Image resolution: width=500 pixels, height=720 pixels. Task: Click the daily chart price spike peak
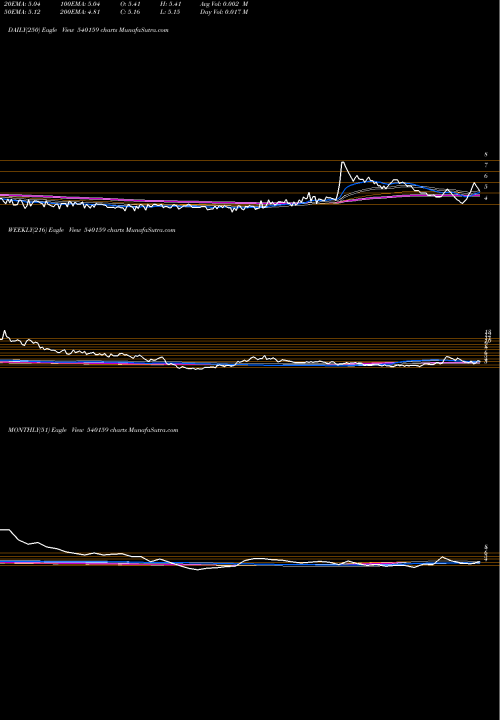click(343, 162)
